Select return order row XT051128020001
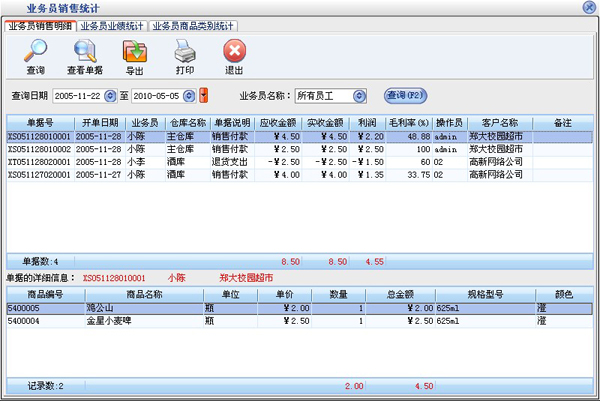This screenshot has width=600, height=401. 40,161
